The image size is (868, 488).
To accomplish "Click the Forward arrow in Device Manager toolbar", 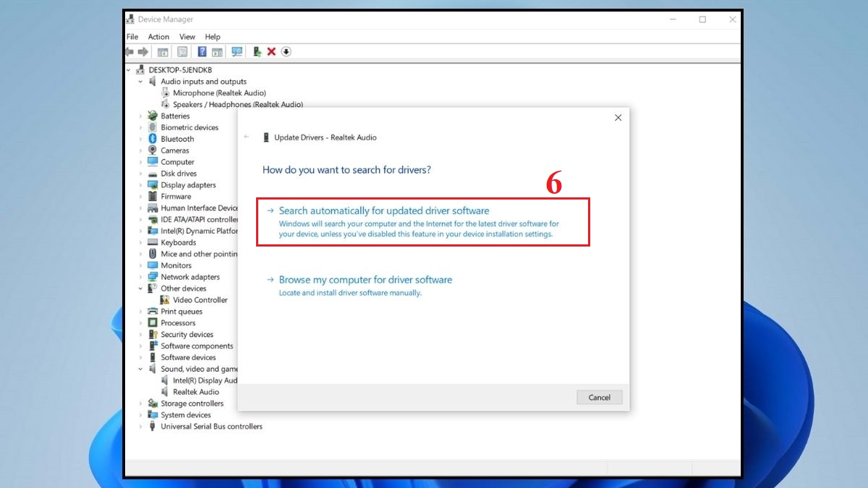I will (x=143, y=51).
